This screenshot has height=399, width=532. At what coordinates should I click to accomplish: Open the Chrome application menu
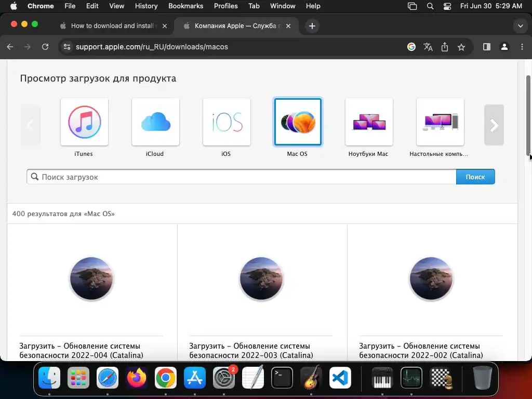click(41, 6)
